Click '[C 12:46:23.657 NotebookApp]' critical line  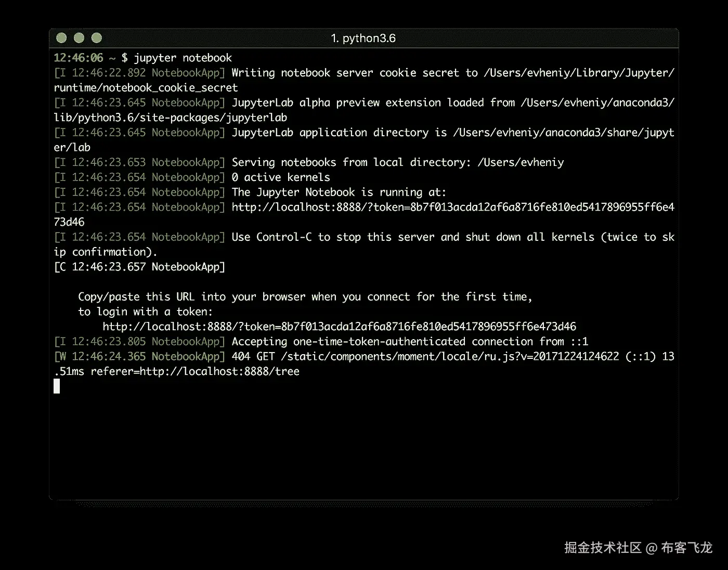[139, 267]
